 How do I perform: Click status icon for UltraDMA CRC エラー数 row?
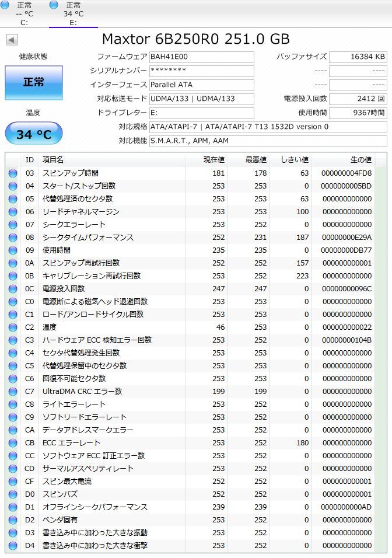click(x=13, y=392)
